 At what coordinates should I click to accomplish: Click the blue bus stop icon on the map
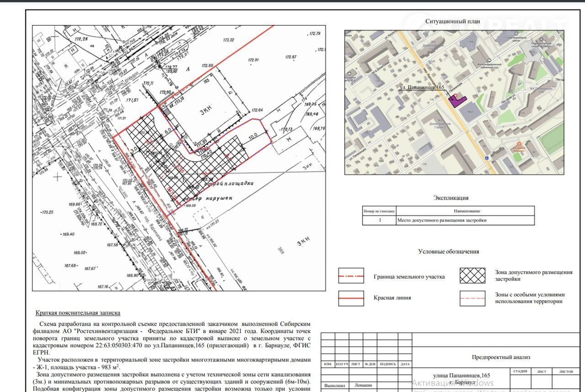pos(487,158)
